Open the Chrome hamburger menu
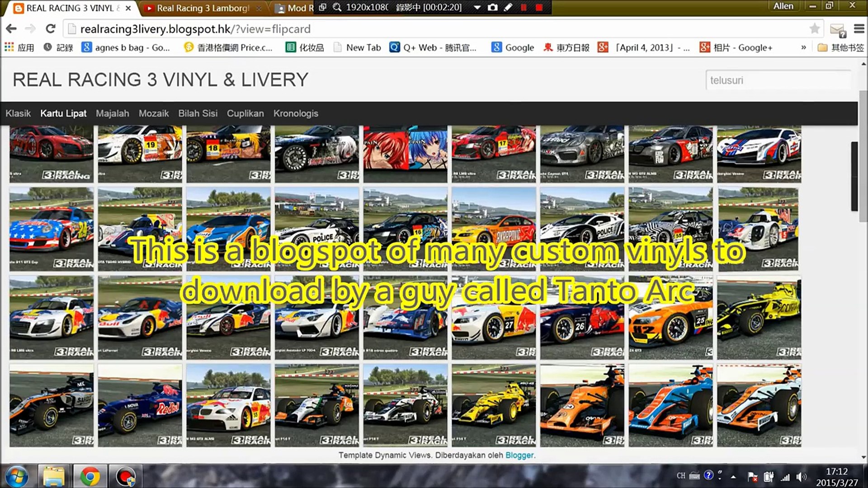This screenshot has height=488, width=868. [859, 29]
